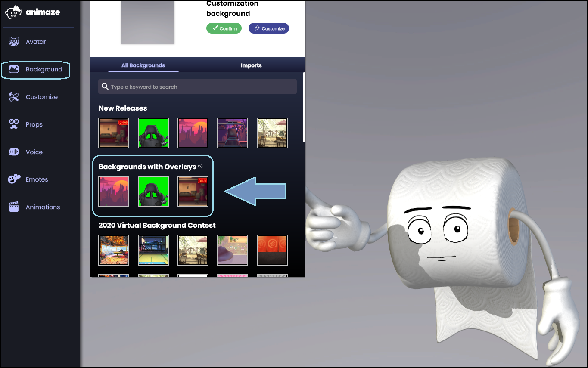588x368 pixels.
Task: Open the Props glasses-mustache icon
Action: 14,124
